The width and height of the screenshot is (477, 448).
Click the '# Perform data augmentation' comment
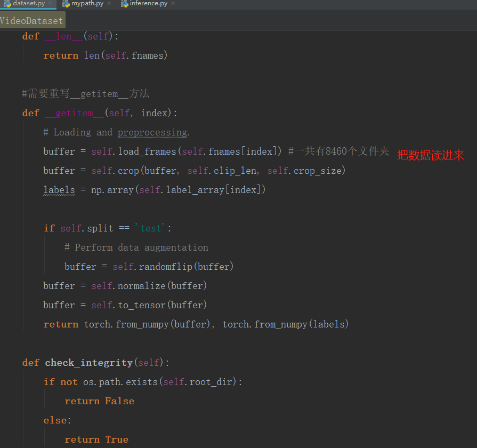136,247
